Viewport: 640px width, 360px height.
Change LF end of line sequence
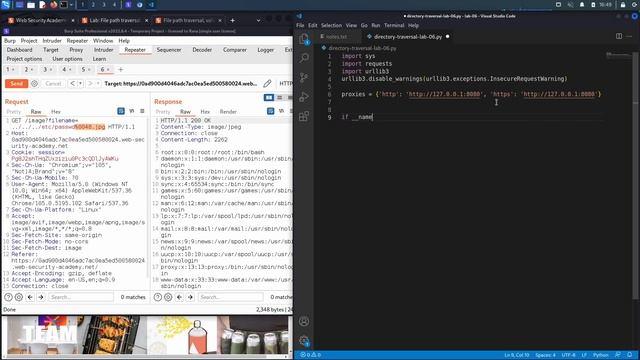(x=584, y=355)
